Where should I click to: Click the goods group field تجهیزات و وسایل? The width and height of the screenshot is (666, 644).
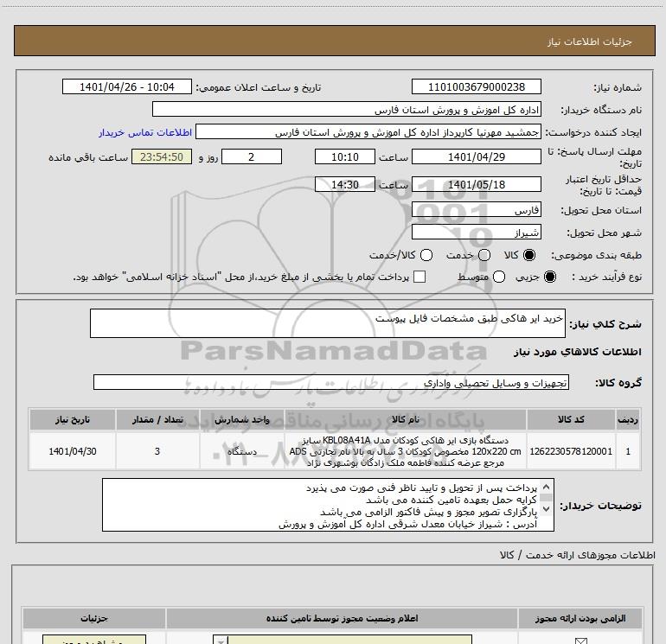tap(331, 382)
